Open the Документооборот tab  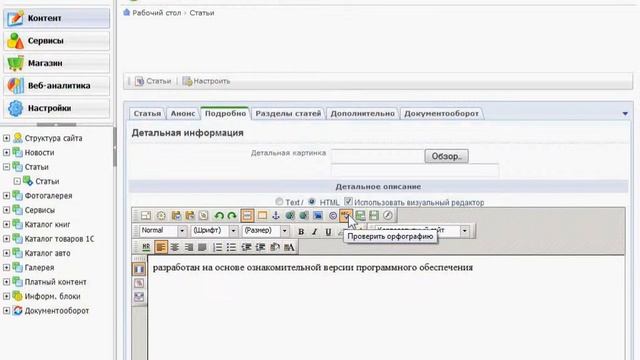[441, 113]
